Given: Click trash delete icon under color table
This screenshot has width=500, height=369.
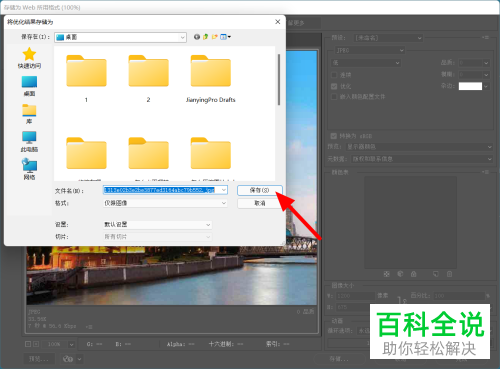Looking at the screenshot, I should [449, 274].
